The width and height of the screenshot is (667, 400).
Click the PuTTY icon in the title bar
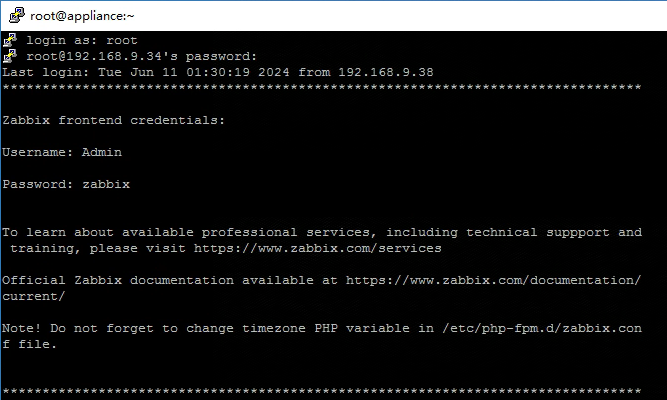(x=13, y=15)
